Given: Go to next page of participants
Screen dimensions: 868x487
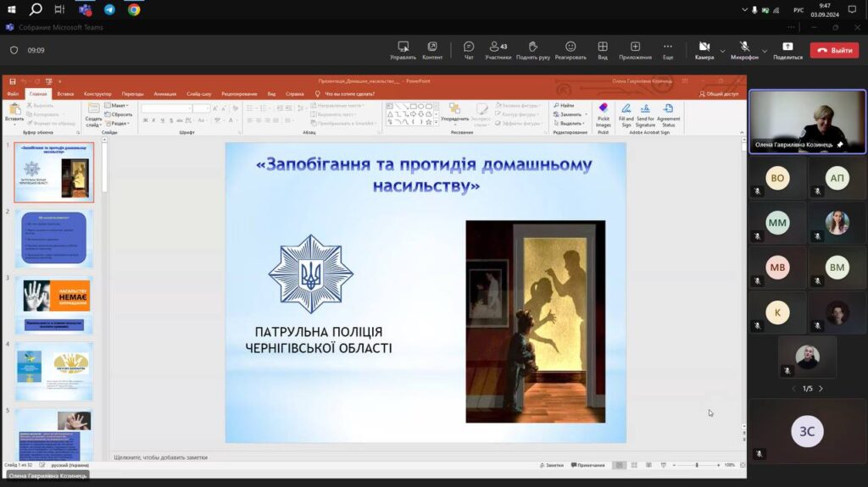Looking at the screenshot, I should tap(821, 389).
